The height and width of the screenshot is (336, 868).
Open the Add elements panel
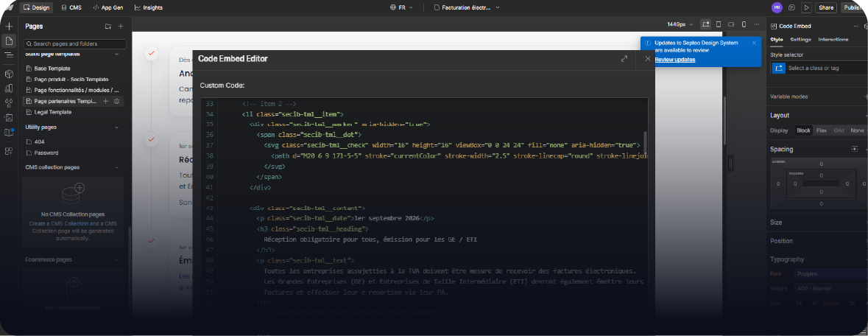tap(9, 27)
